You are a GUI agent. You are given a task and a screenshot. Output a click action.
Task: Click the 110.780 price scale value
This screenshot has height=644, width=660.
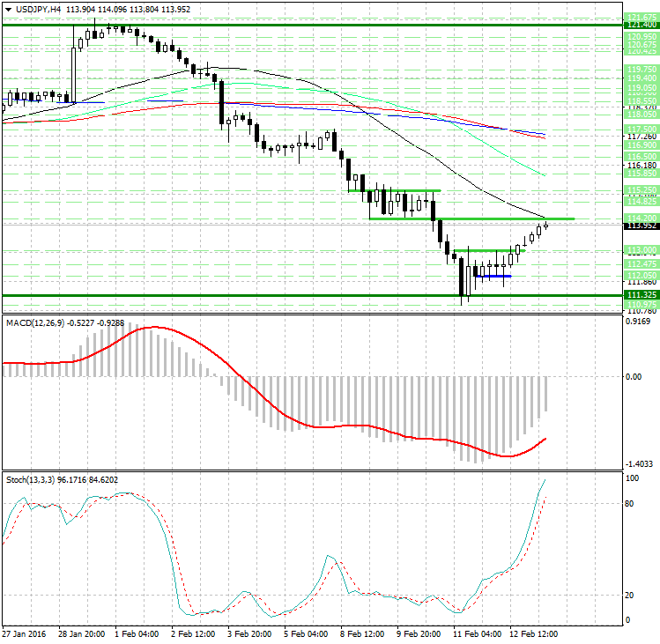point(641,311)
